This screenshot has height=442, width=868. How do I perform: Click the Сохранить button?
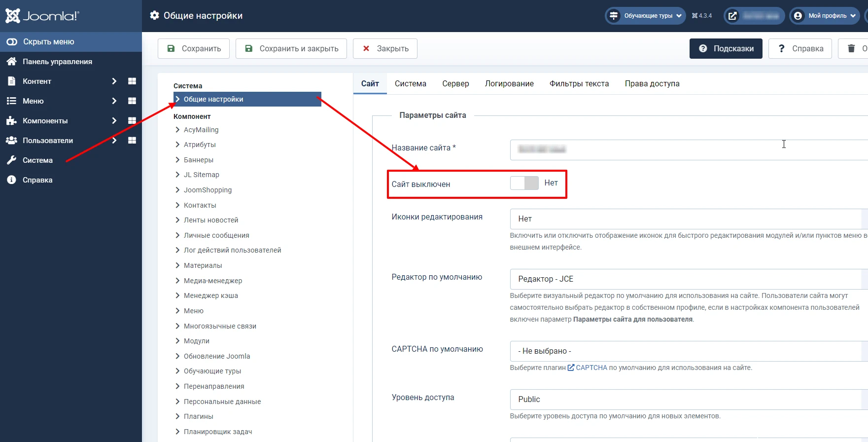[194, 48]
